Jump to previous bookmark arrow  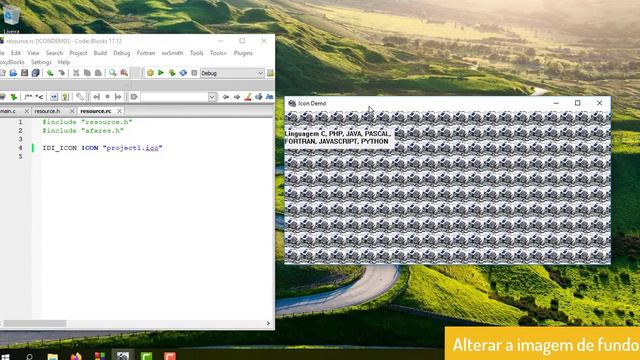96,97
